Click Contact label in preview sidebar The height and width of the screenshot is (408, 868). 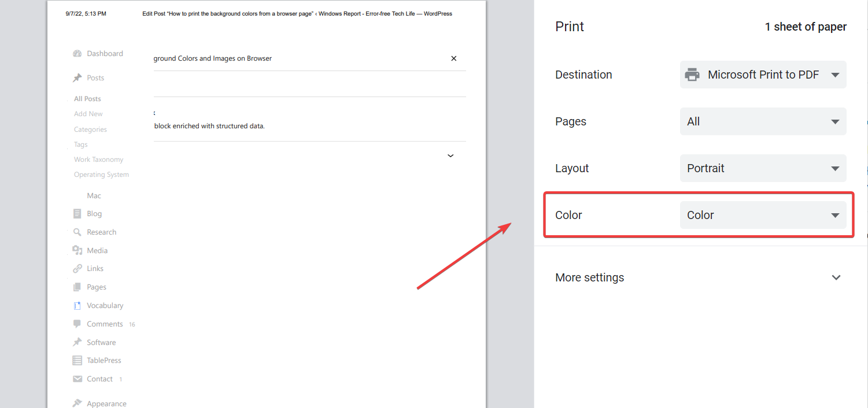(x=99, y=379)
